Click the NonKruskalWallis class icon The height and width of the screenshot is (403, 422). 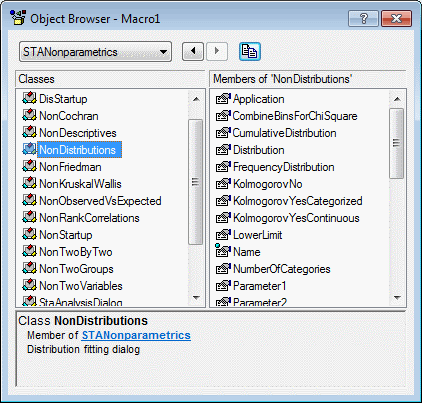click(x=29, y=183)
